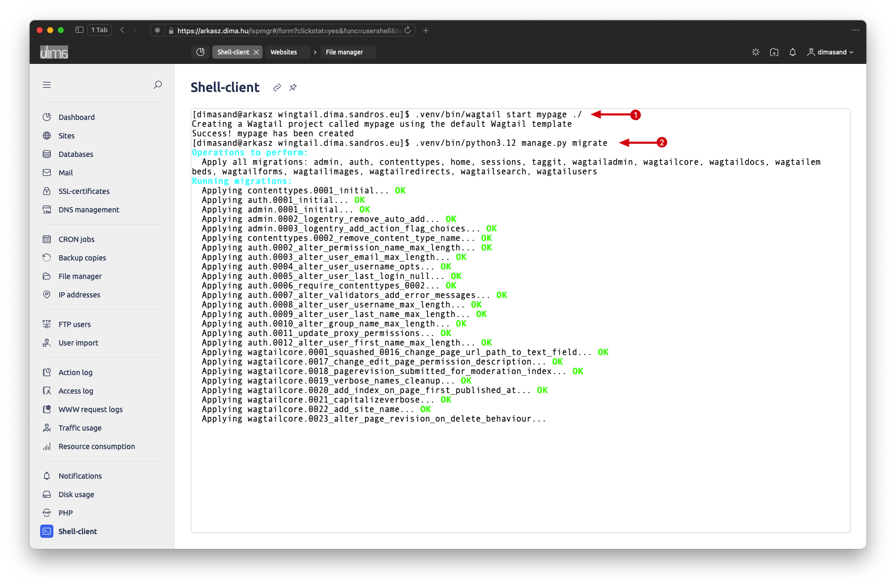Open the Backup copies section

click(x=82, y=258)
